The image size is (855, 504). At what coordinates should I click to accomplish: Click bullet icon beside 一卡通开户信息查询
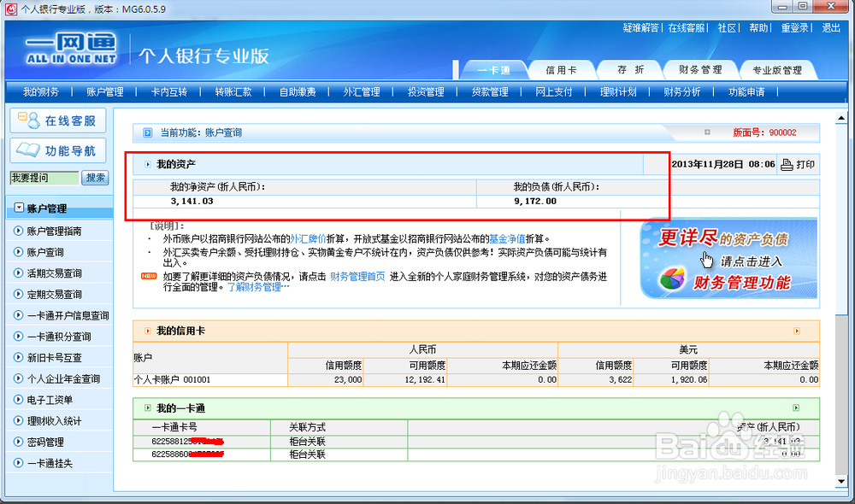point(18,315)
